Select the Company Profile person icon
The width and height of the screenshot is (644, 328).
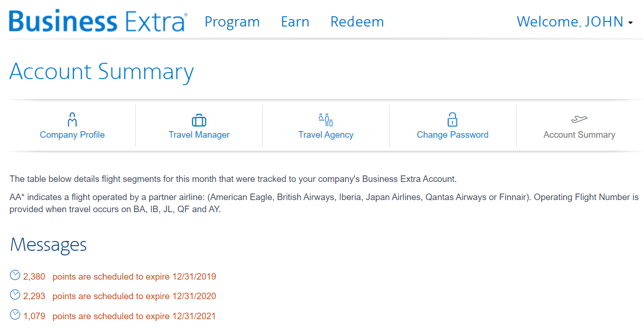tap(72, 119)
